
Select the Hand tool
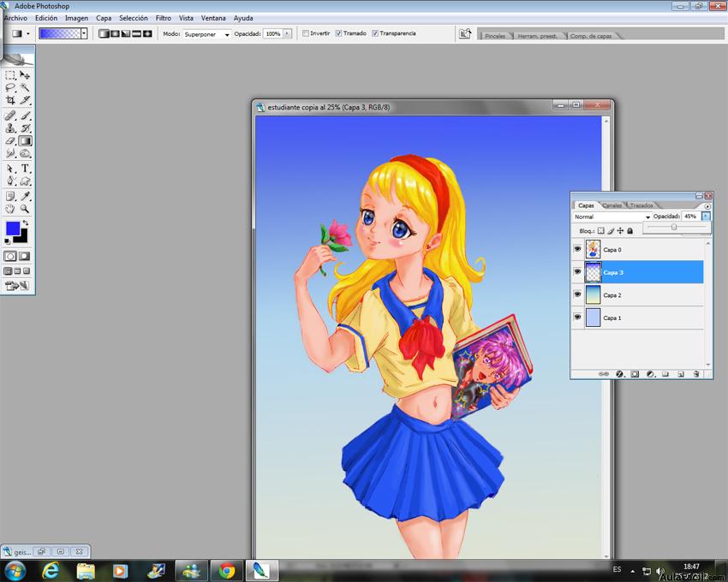pyautogui.click(x=10, y=209)
